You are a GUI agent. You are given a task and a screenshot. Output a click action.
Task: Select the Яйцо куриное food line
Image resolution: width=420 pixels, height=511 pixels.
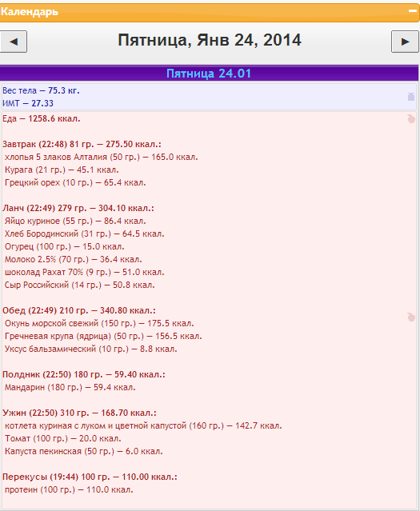(75, 221)
